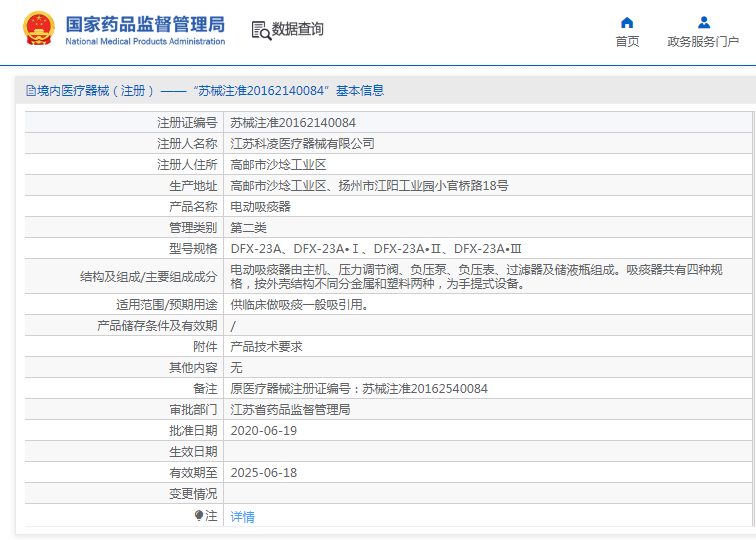Click the 型号规格 row label
756x540 pixels.
point(193,249)
